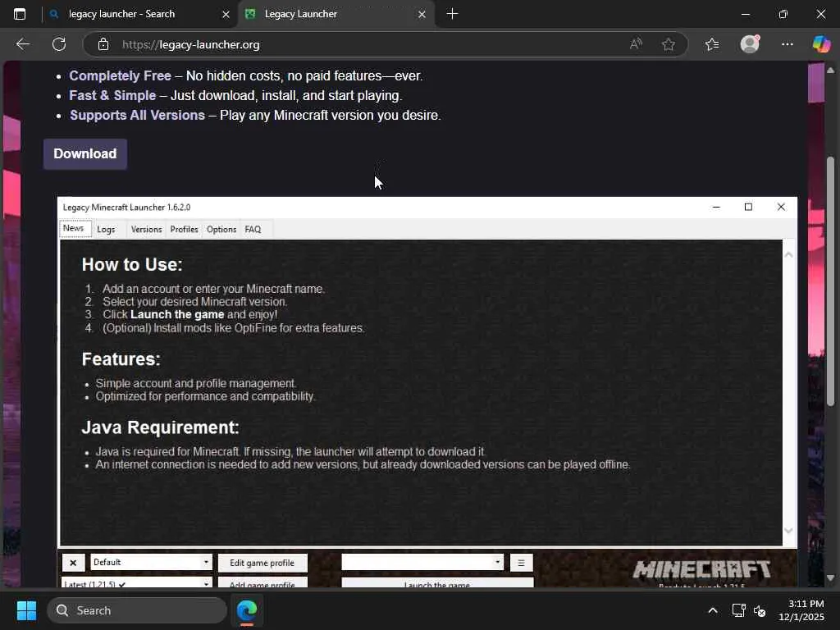Image resolution: width=840 pixels, height=630 pixels.
Task: Close the Legacy Launcher tab
Action: click(x=422, y=15)
